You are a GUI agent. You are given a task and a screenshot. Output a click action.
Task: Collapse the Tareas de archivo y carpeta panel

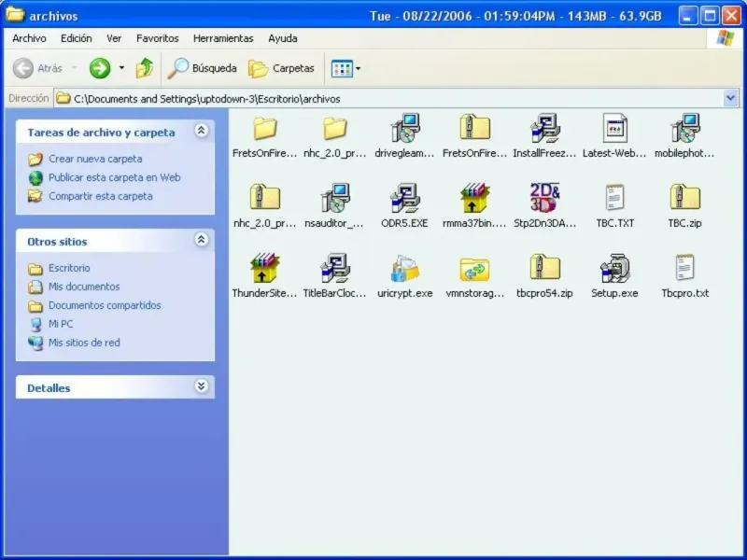tap(201, 132)
